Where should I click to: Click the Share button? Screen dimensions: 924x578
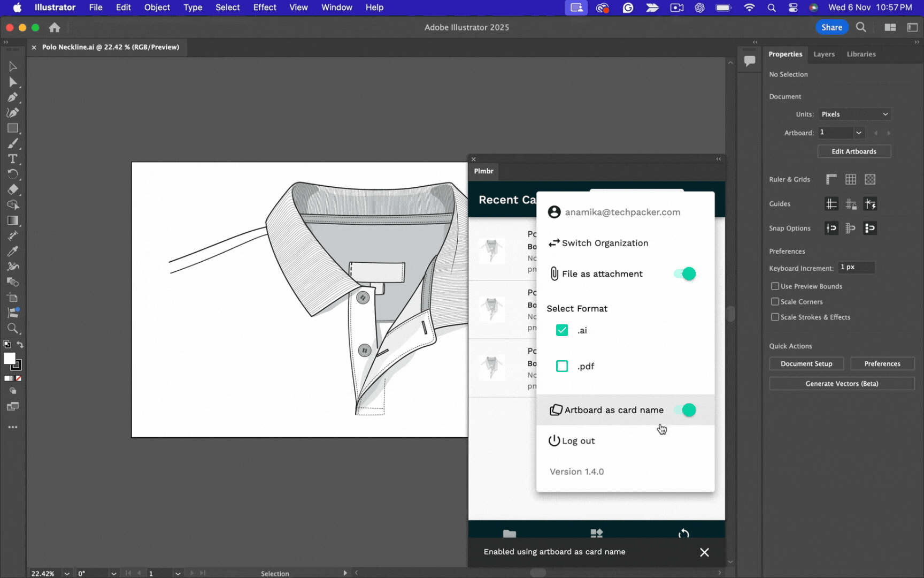pos(831,27)
